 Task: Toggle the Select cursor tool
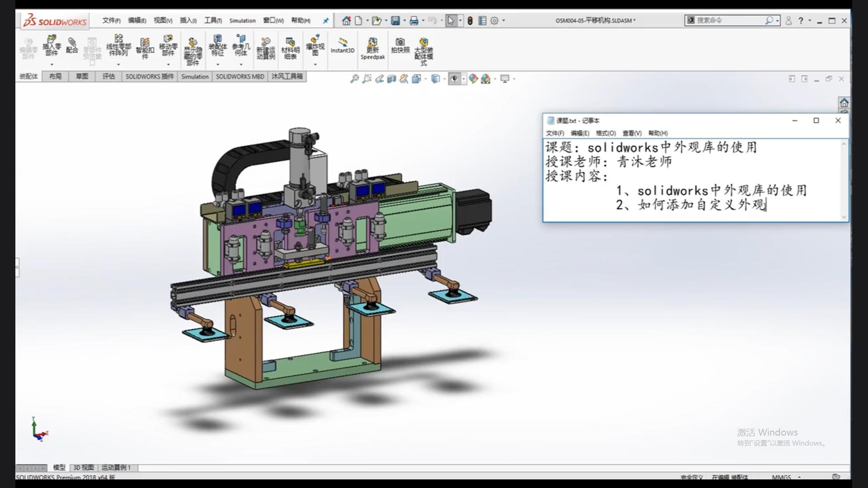(x=451, y=21)
